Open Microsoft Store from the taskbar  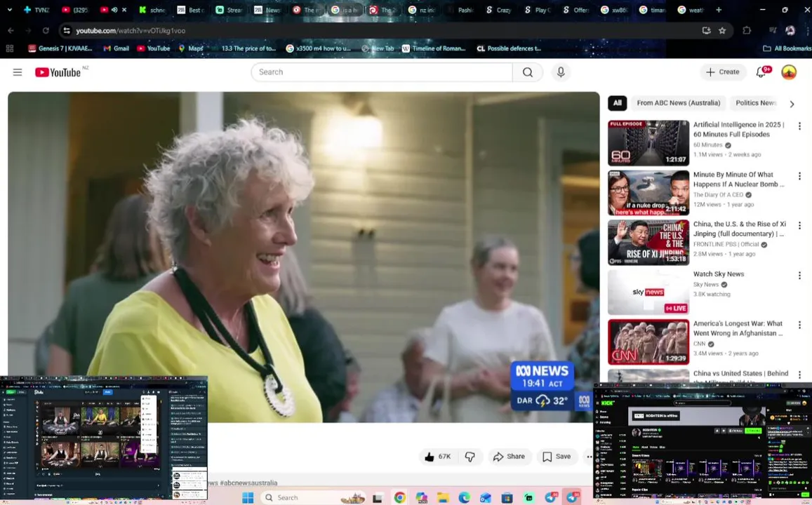point(507,498)
